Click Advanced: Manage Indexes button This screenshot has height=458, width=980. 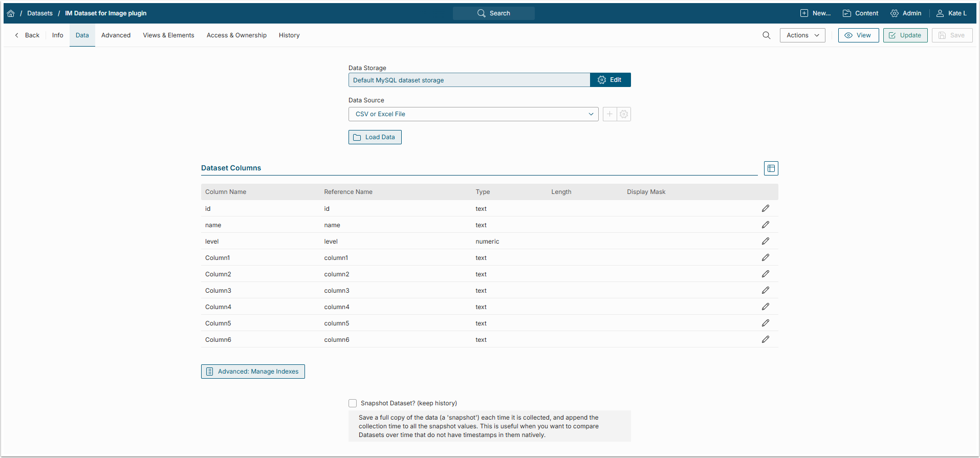pyautogui.click(x=253, y=372)
